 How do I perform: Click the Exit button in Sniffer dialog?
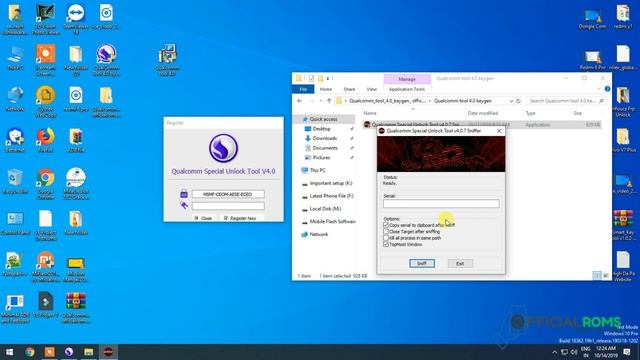pyautogui.click(x=460, y=263)
